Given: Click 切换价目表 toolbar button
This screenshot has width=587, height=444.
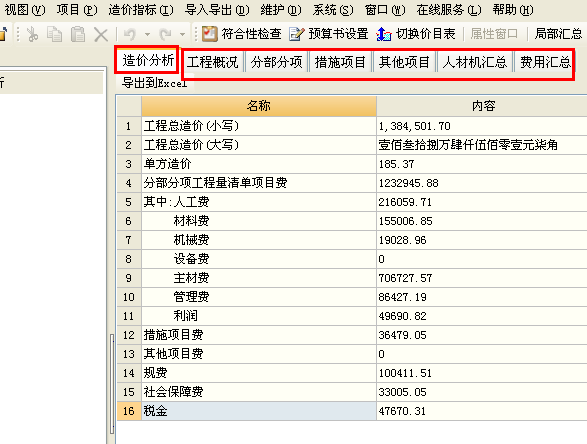Looking at the screenshot, I should tap(416, 34).
